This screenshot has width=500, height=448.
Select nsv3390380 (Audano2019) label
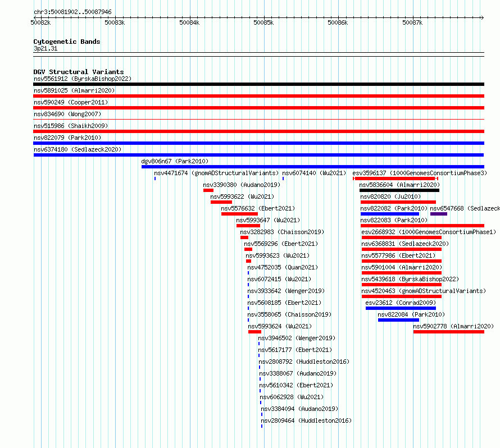tap(242, 185)
